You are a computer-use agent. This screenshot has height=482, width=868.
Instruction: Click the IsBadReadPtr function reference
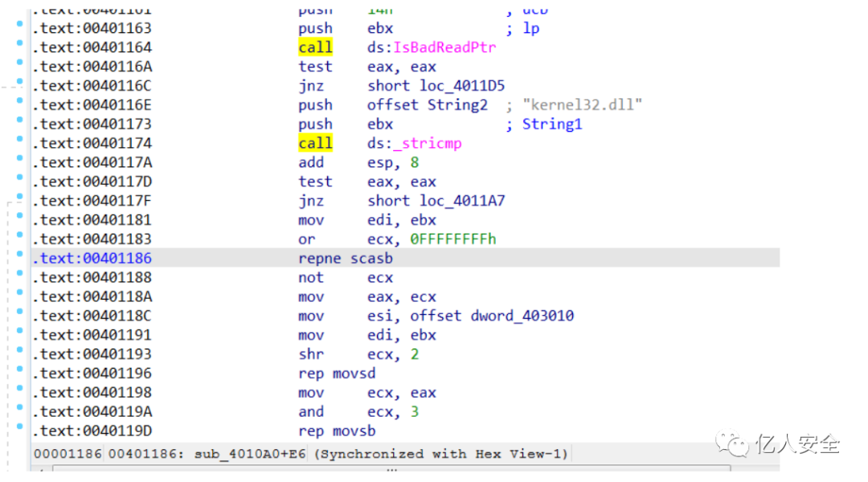click(x=444, y=47)
